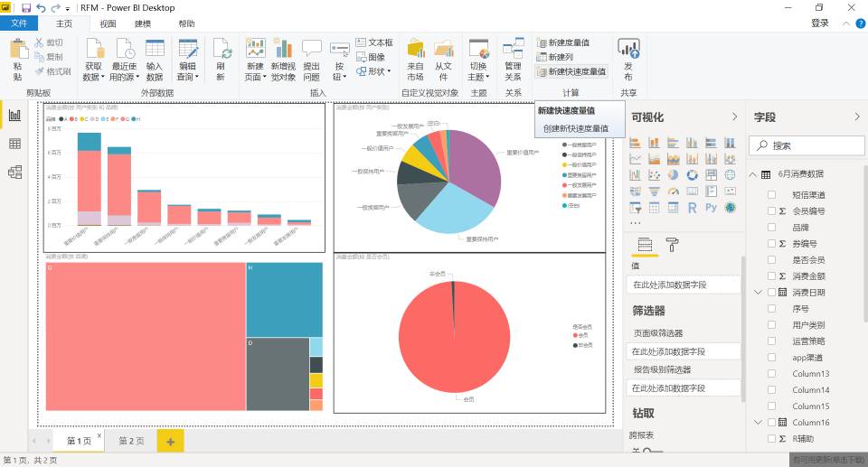Select the donut chart visual
The image size is (868, 467).
[692, 175]
